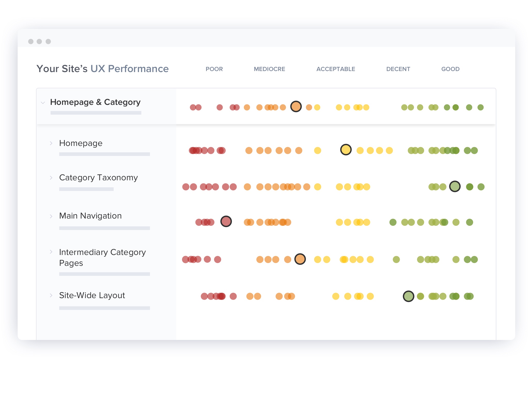The image size is (532, 403).
Task: Click the DECENT column header
Action: 398,69
